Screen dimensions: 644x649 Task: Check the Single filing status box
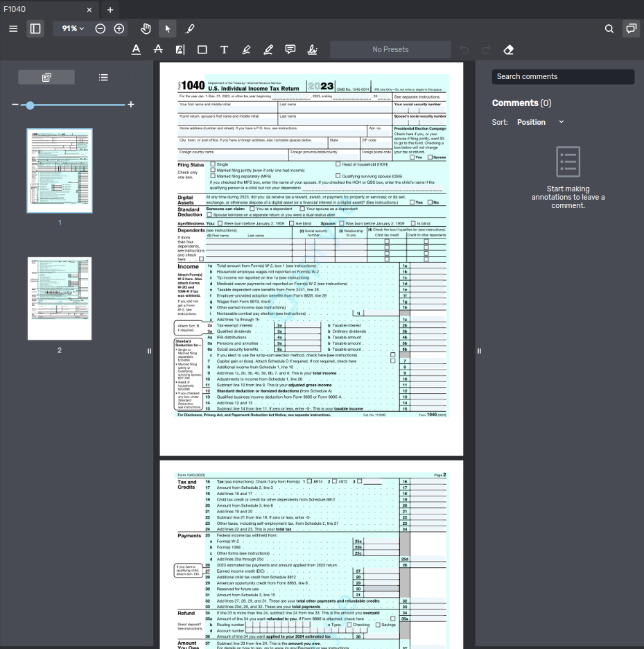pyautogui.click(x=212, y=164)
